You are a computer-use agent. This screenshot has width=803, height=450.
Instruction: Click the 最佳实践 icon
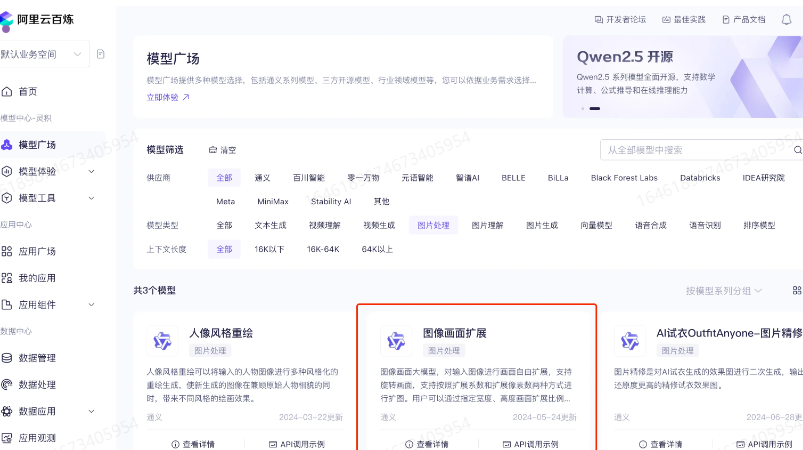666,19
